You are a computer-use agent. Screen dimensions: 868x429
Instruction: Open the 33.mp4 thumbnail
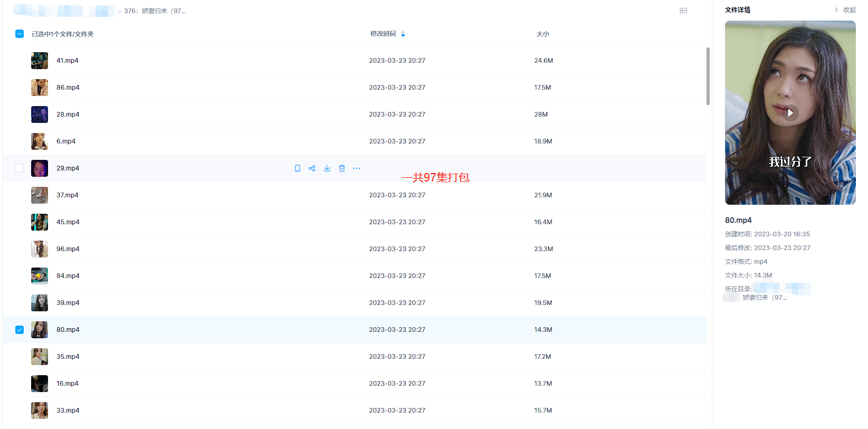40,411
